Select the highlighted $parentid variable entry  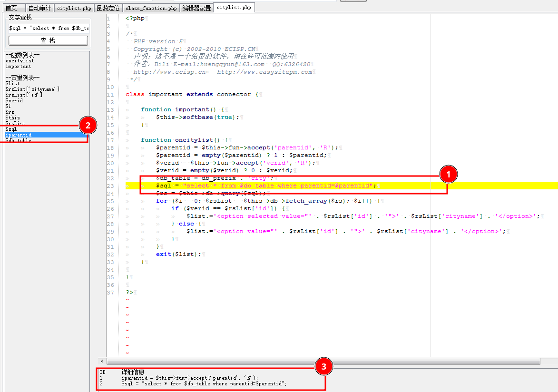[x=19, y=135]
